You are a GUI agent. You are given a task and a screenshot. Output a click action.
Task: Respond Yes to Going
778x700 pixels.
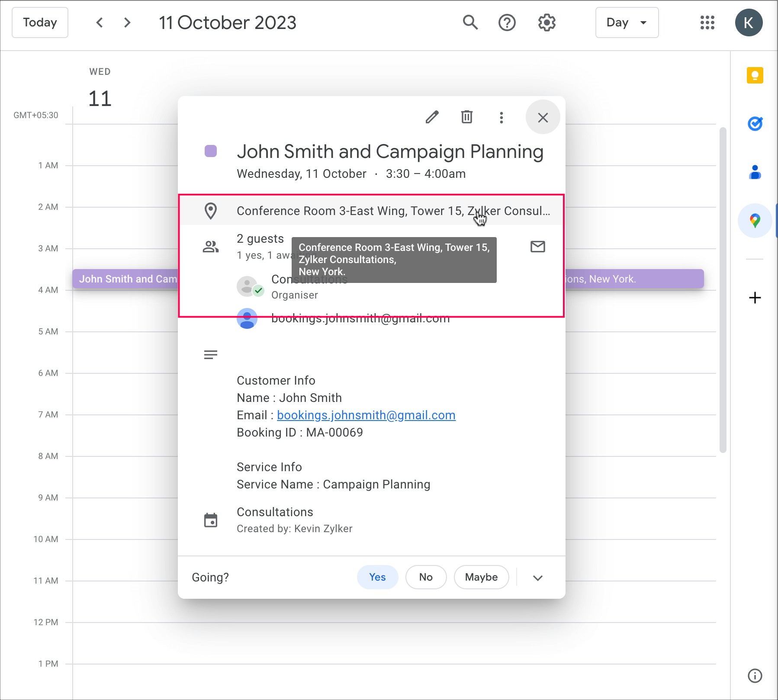pos(377,577)
